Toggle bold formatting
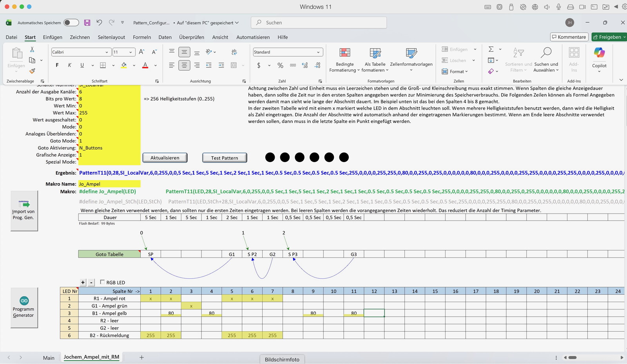The width and height of the screenshot is (627, 364). click(x=57, y=65)
